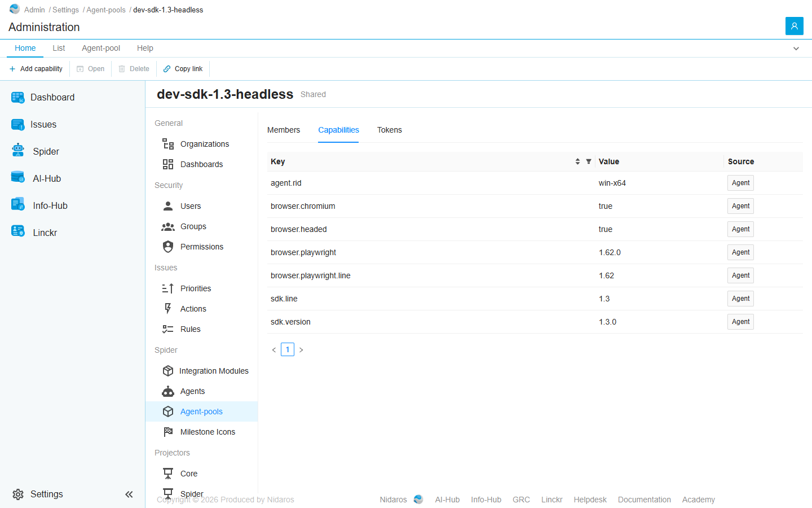Image resolution: width=812 pixels, height=508 pixels.
Task: Open Integration Modules in Spider section
Action: 202,371
